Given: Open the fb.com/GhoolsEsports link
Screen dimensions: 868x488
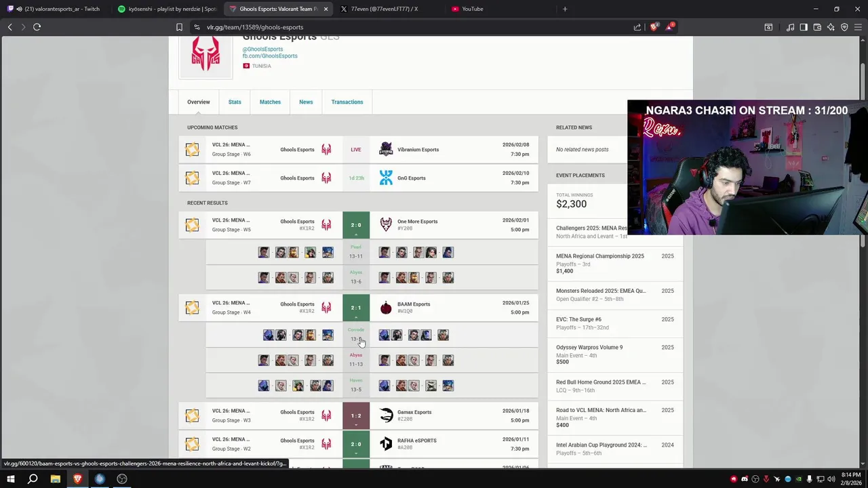Looking at the screenshot, I should click(270, 56).
